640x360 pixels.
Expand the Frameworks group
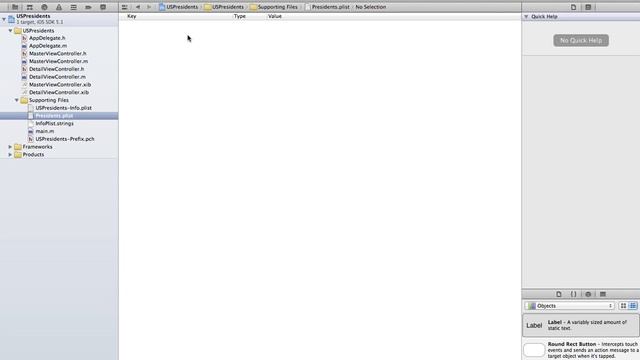tap(10, 147)
